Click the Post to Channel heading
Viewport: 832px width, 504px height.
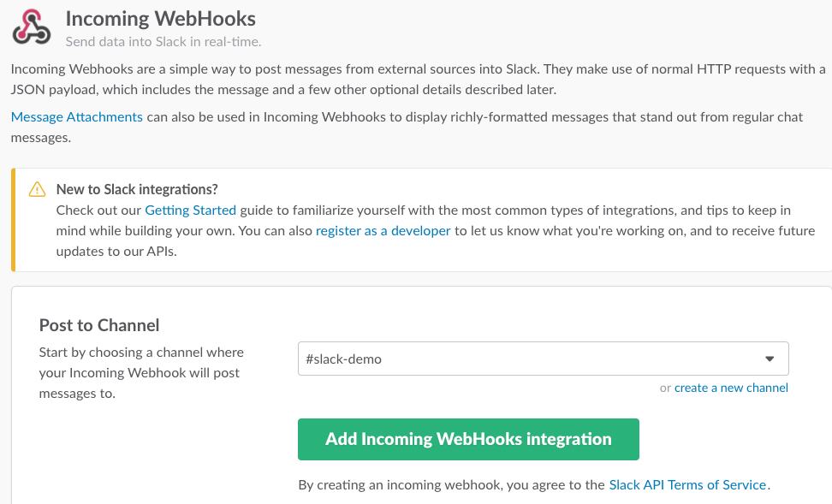point(99,325)
